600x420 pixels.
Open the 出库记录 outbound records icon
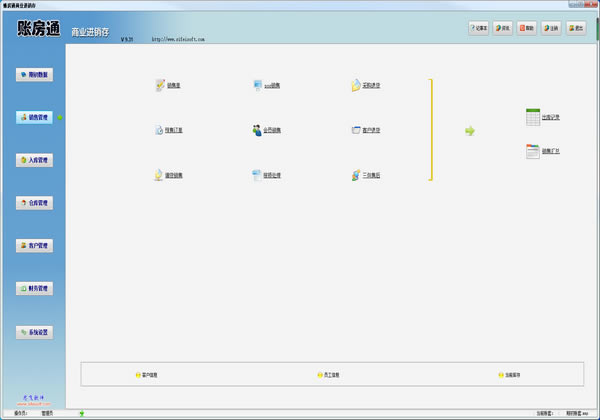[x=533, y=117]
